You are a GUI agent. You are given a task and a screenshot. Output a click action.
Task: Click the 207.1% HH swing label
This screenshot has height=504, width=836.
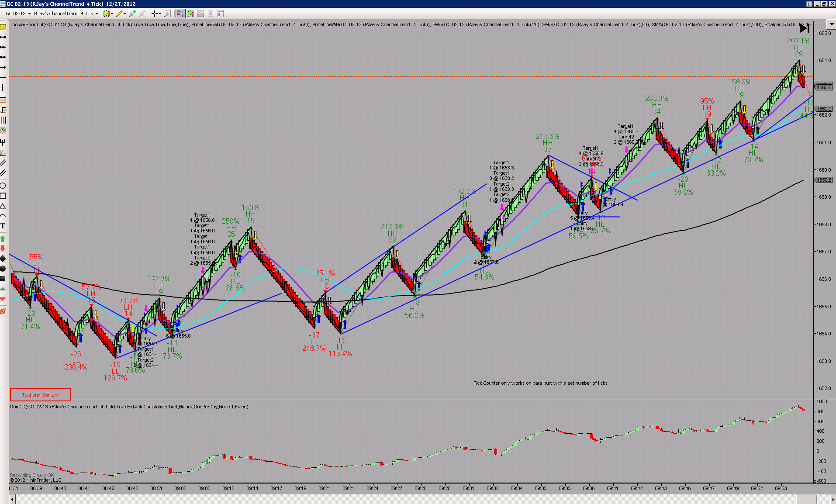(798, 47)
